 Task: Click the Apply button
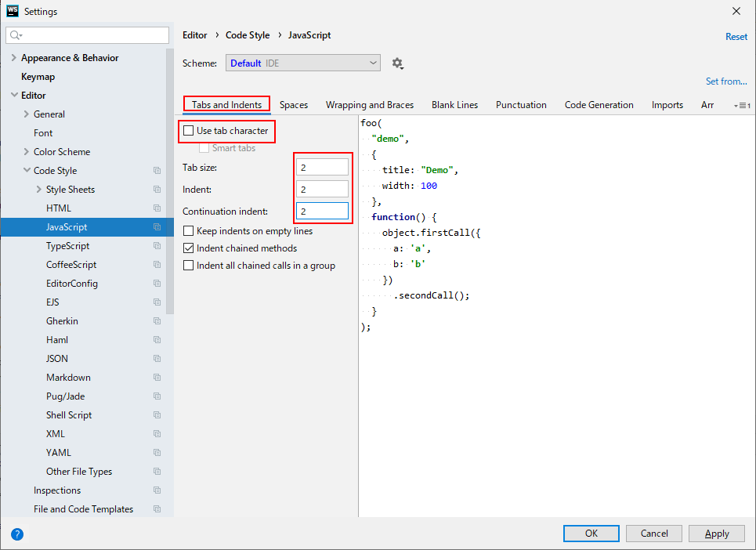coord(717,533)
